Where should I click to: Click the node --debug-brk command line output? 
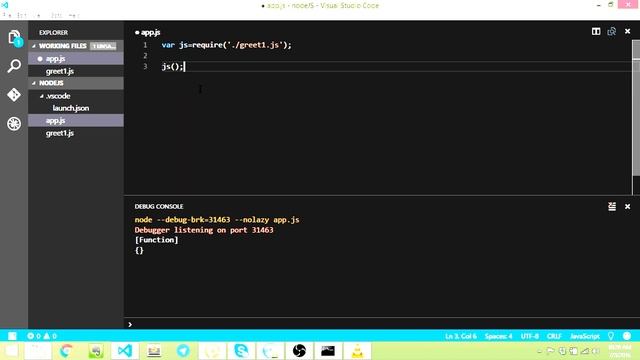click(217, 220)
